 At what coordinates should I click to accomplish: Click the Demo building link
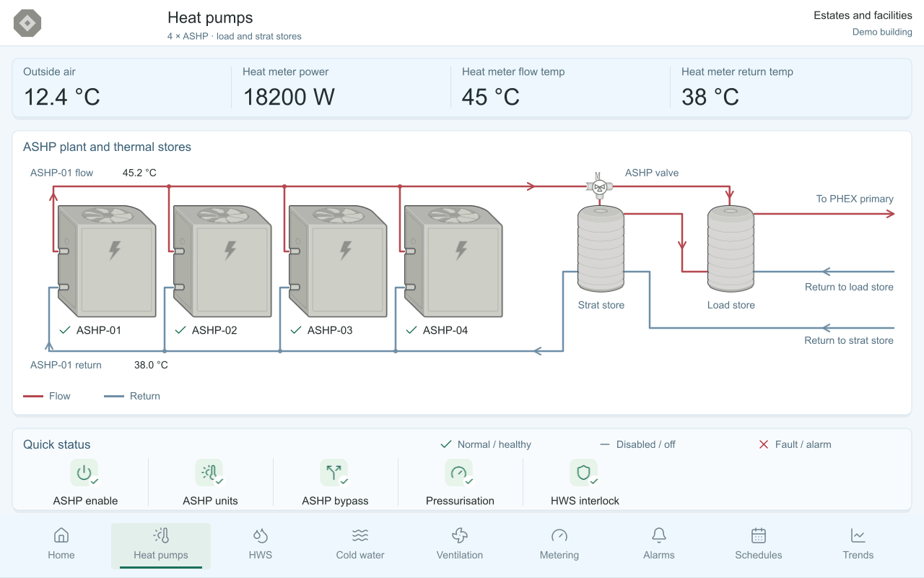point(882,32)
